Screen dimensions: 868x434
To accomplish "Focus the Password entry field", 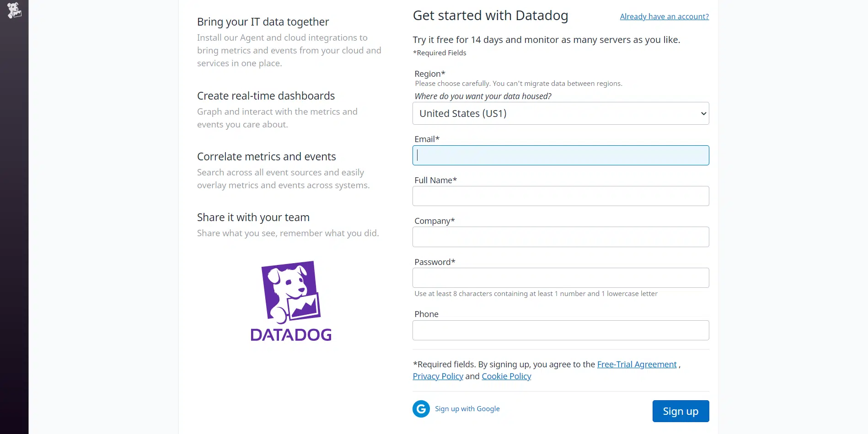I will (x=561, y=278).
